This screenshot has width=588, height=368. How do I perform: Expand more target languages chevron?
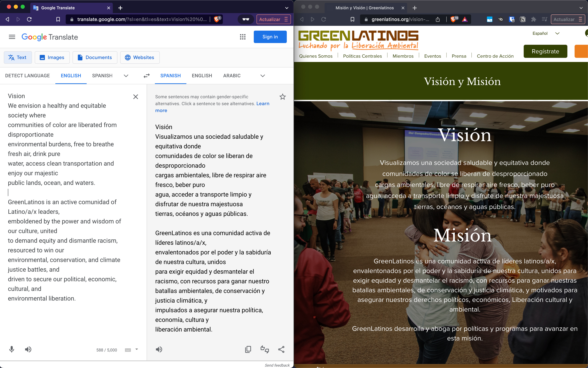[263, 76]
